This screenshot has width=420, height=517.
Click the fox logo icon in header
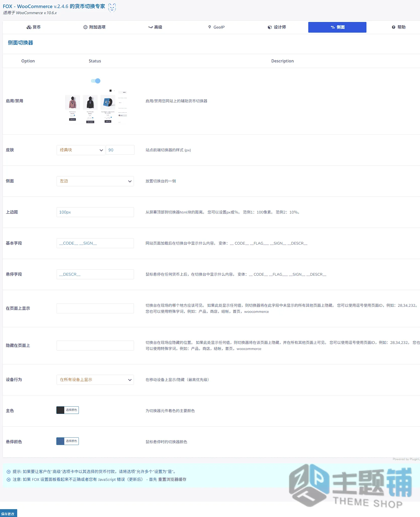112,8
